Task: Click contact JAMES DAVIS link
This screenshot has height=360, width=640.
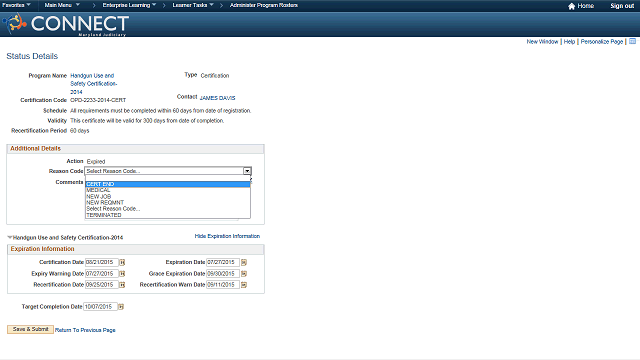Action: [218, 98]
